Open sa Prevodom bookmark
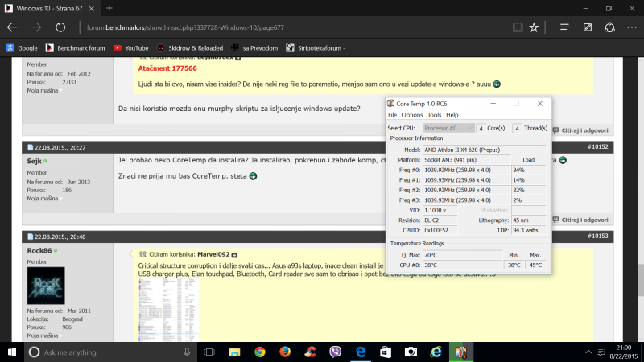The height and width of the screenshot is (362, 644). coord(254,48)
